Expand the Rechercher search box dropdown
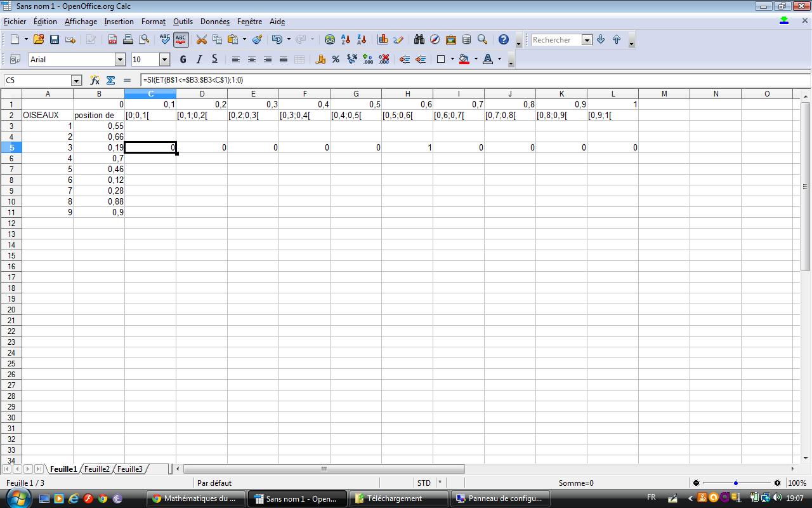Image resolution: width=812 pixels, height=508 pixels. click(587, 39)
